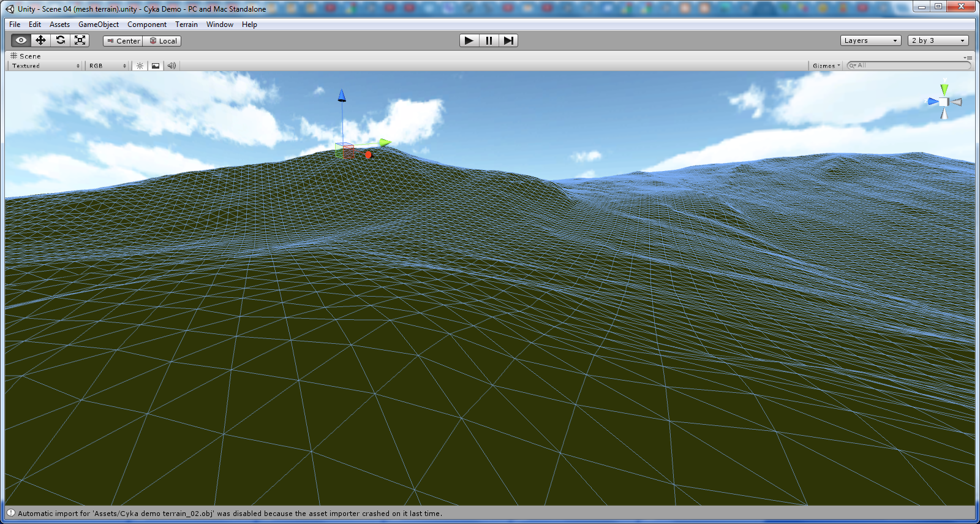Select the Hand (view) tool
This screenshot has height=524, width=980.
pyautogui.click(x=21, y=40)
